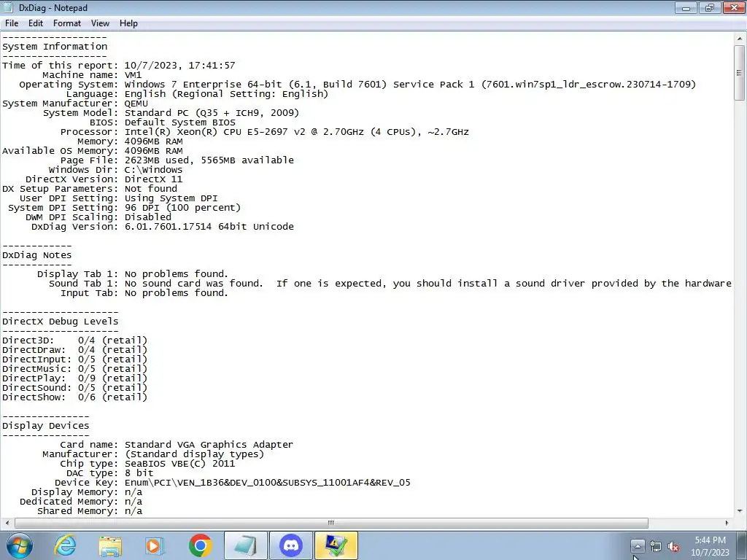Viewport: 747px width, 560px height.
Task: Click the 'DirectPlay:' debug level line
Action: tap(75, 378)
